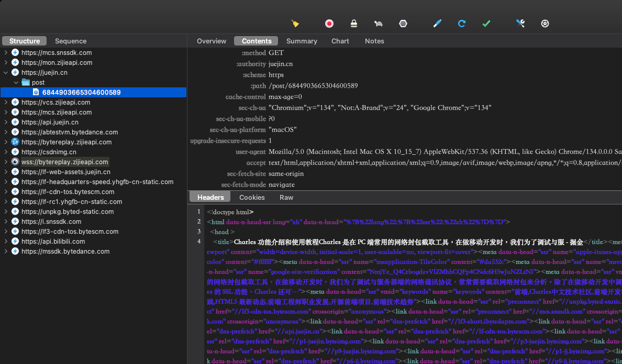Open the Chart tab
Viewport: 622px width, 364px height.
[340, 41]
